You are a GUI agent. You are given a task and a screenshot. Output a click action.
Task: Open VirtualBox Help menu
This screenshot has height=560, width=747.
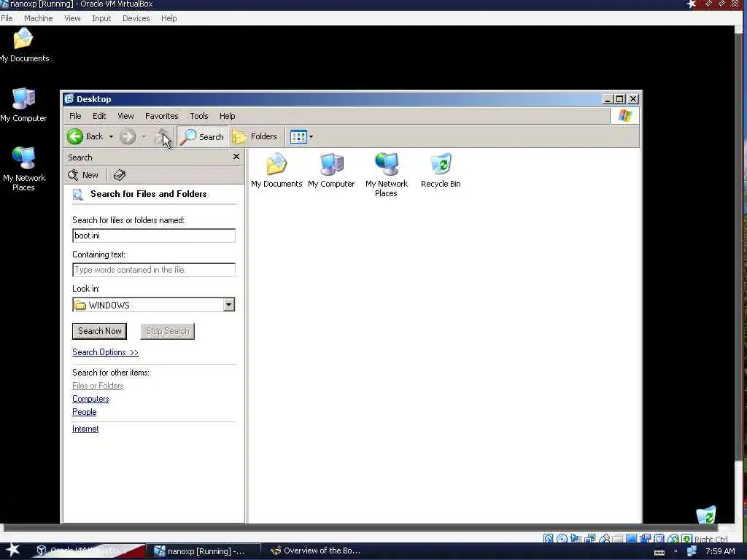(169, 18)
